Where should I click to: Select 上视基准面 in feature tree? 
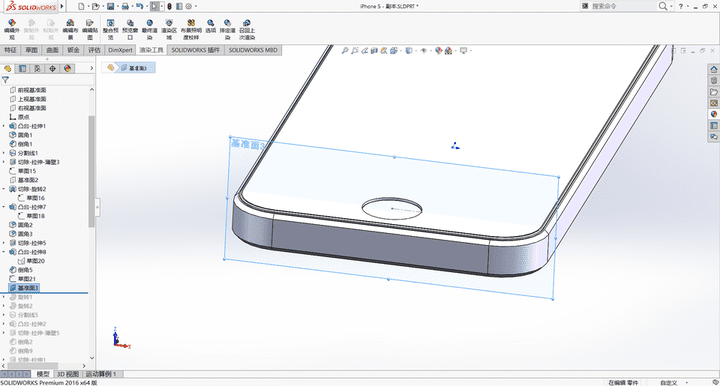click(x=28, y=99)
